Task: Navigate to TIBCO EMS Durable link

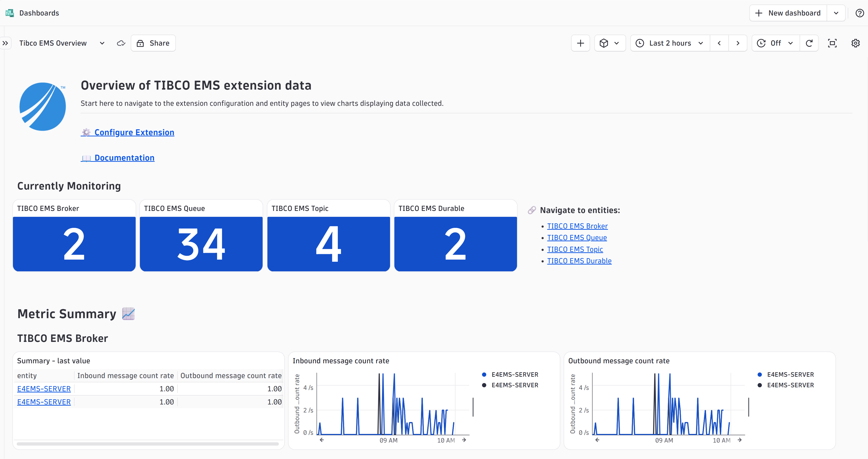Action: tap(579, 261)
